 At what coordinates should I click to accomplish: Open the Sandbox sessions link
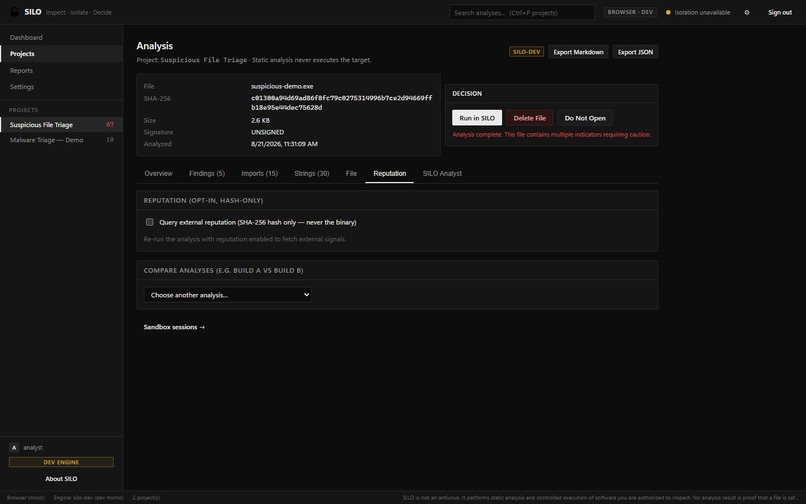click(174, 327)
